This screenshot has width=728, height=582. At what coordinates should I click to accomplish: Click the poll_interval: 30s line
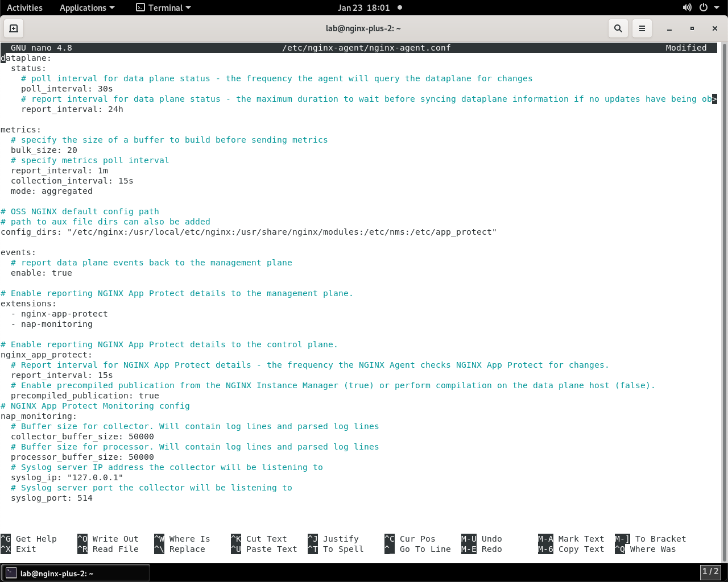pyautogui.click(x=67, y=89)
